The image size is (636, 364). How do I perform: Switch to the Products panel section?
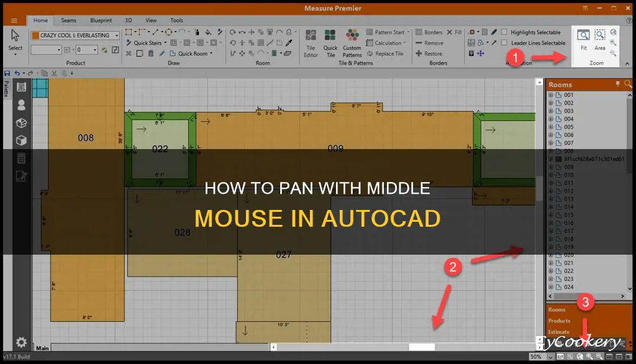559,321
